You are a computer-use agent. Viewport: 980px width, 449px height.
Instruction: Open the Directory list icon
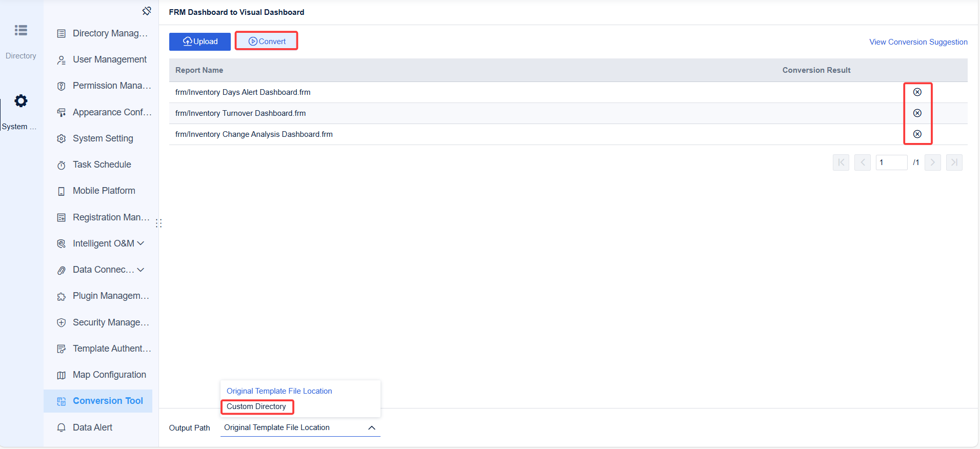(21, 30)
